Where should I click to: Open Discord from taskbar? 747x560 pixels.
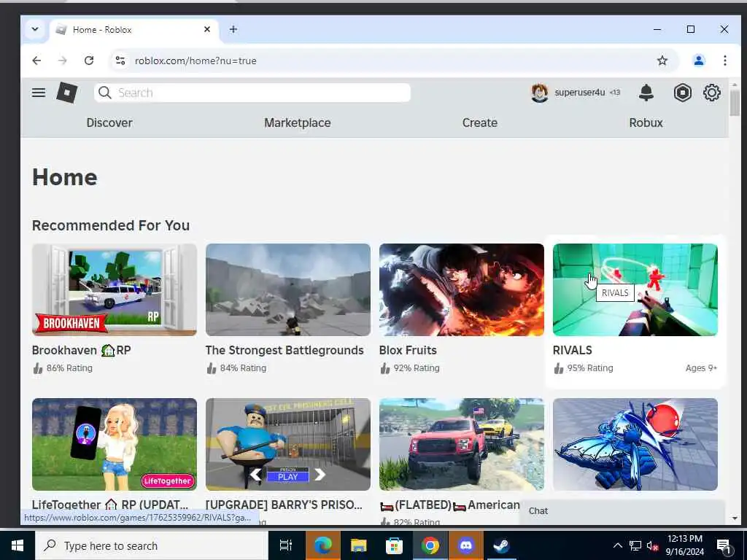tap(465, 545)
